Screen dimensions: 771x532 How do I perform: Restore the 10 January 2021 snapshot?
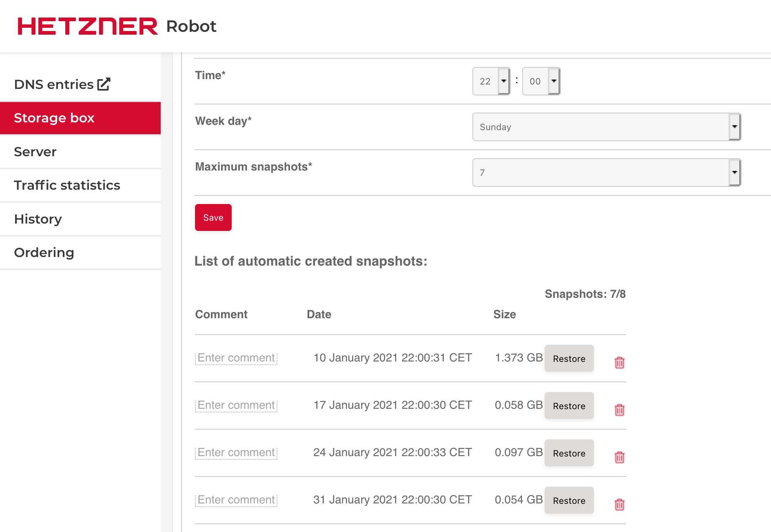(x=569, y=359)
